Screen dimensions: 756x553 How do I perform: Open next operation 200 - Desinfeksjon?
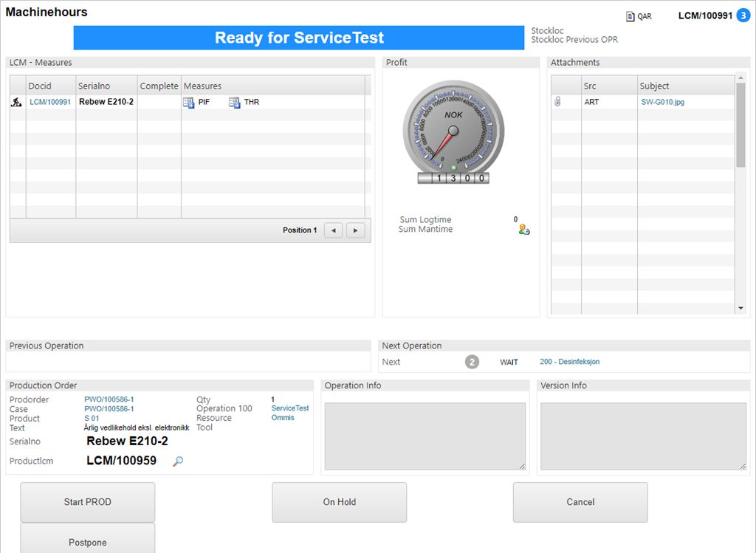click(569, 362)
